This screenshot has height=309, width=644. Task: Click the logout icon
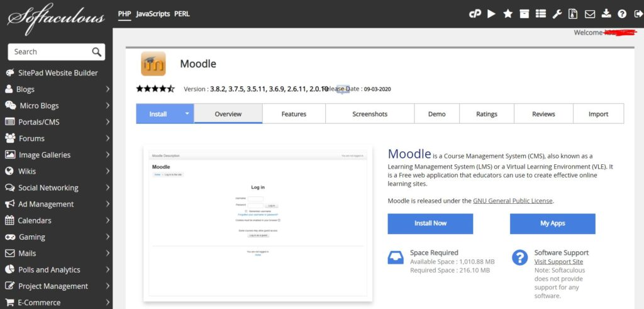click(638, 14)
